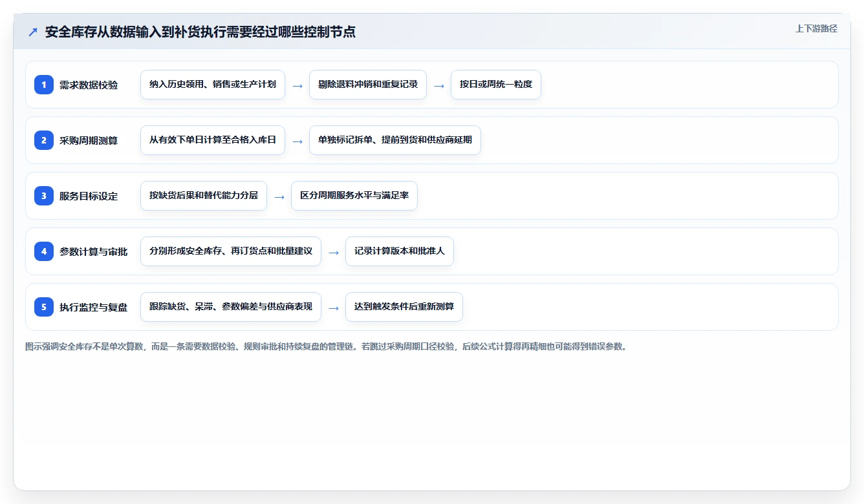Click the 按缺货后果和替代能力分层 node

204,196
